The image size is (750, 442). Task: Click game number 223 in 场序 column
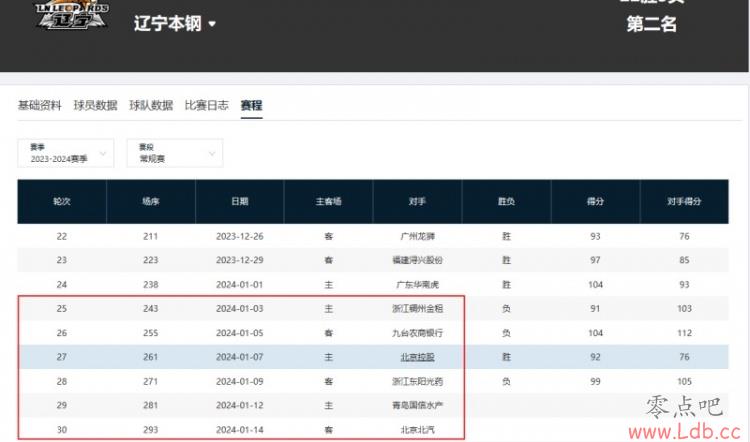point(151,260)
